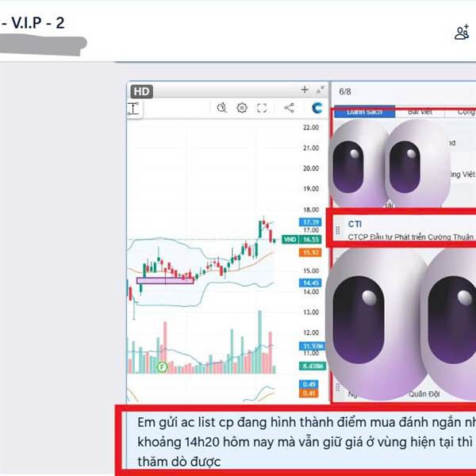The height and width of the screenshot is (476, 476).
Task: Switch to the Danh sách tab
Action: 365,112
